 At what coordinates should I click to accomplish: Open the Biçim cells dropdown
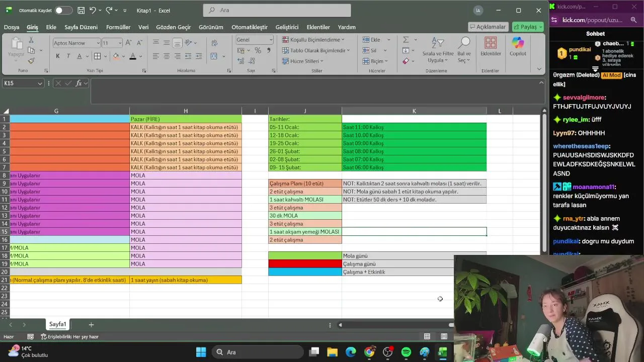click(375, 61)
